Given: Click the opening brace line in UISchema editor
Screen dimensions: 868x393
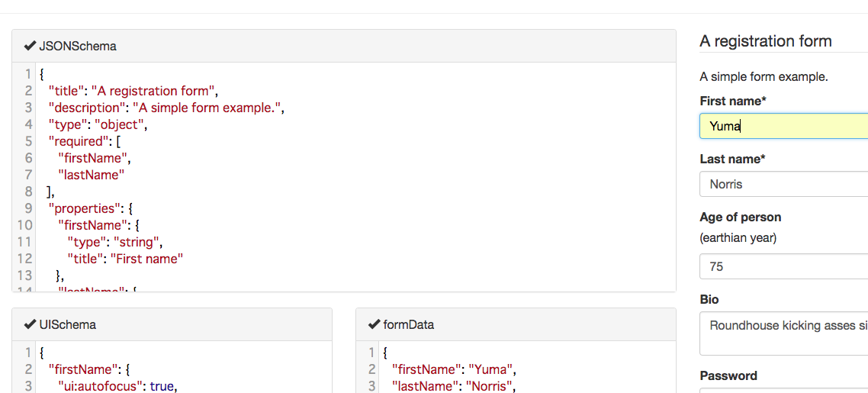Looking at the screenshot, I should 42,353.
